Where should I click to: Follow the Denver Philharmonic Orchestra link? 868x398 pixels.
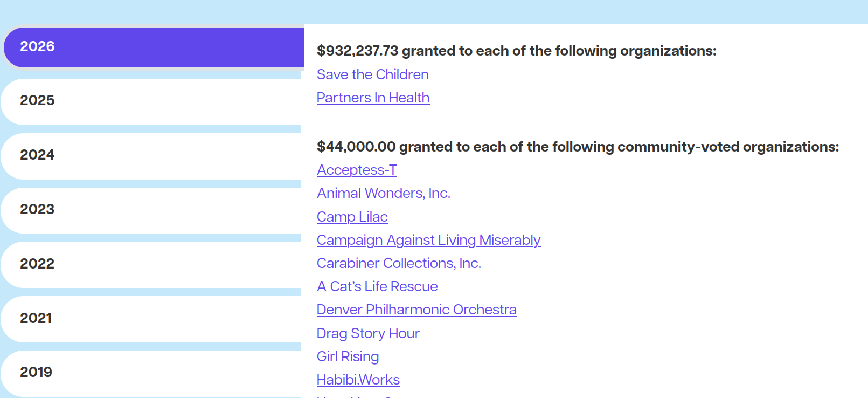(x=416, y=310)
